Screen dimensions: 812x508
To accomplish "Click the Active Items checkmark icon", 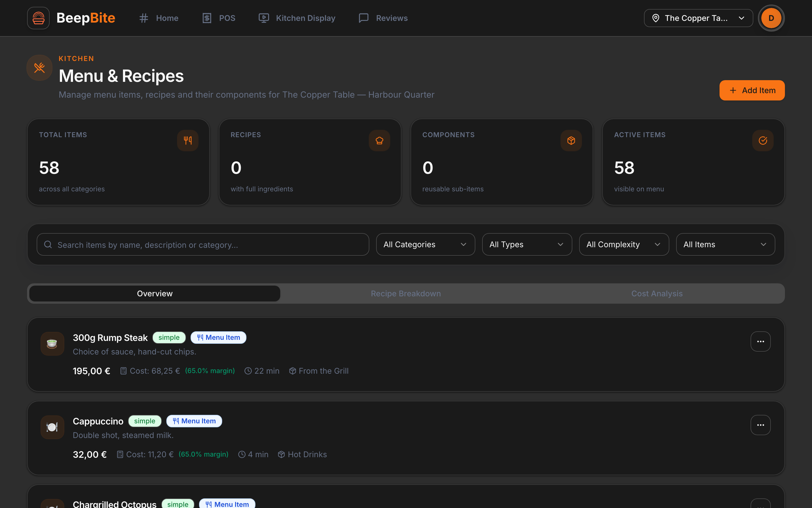I will click(763, 141).
